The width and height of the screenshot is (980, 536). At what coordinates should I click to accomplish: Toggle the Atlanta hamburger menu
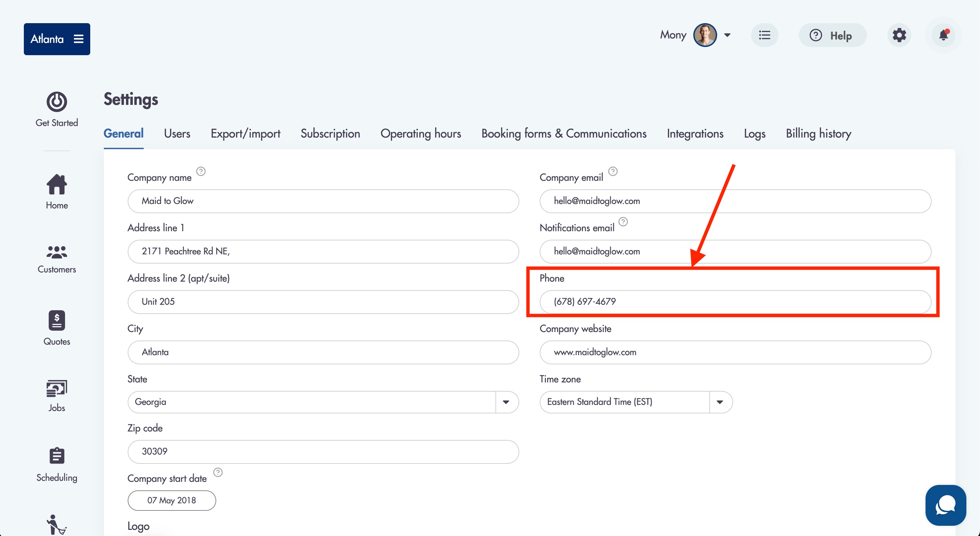pyautogui.click(x=78, y=39)
